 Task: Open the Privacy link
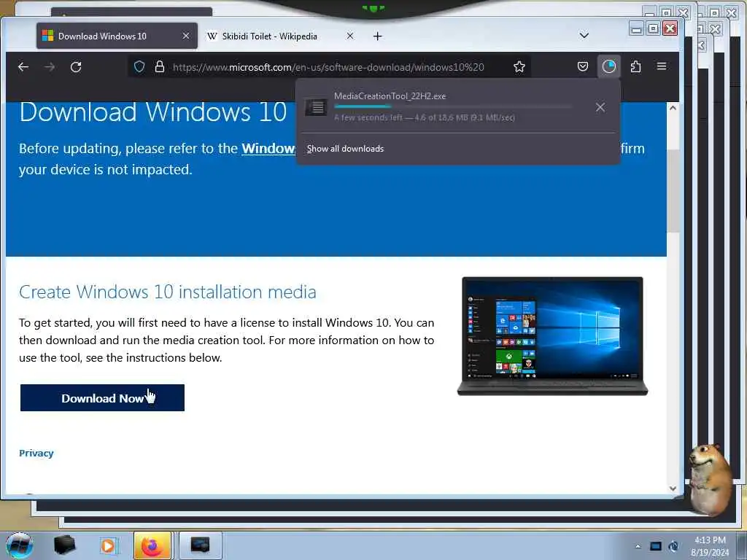tap(36, 453)
